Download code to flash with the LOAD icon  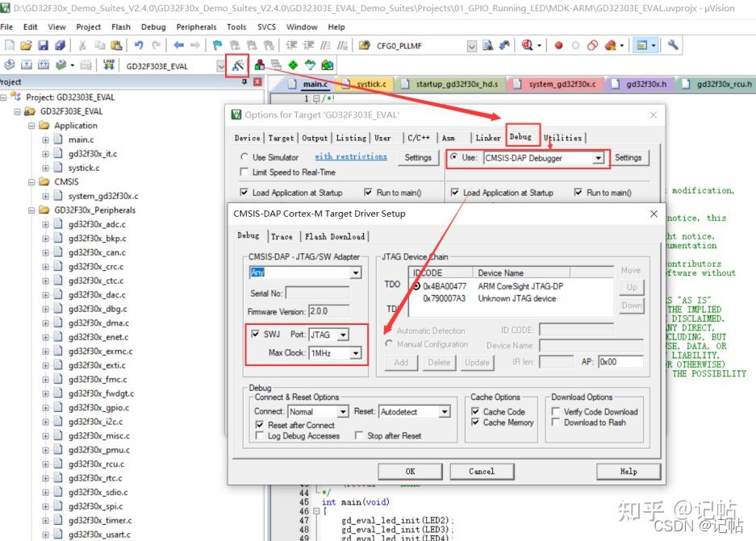tap(109, 65)
